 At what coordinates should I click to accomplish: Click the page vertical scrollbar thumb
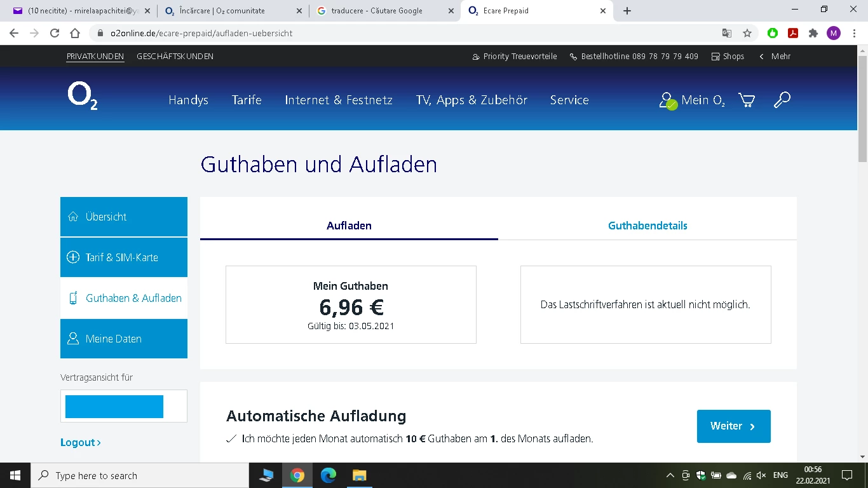click(862, 108)
